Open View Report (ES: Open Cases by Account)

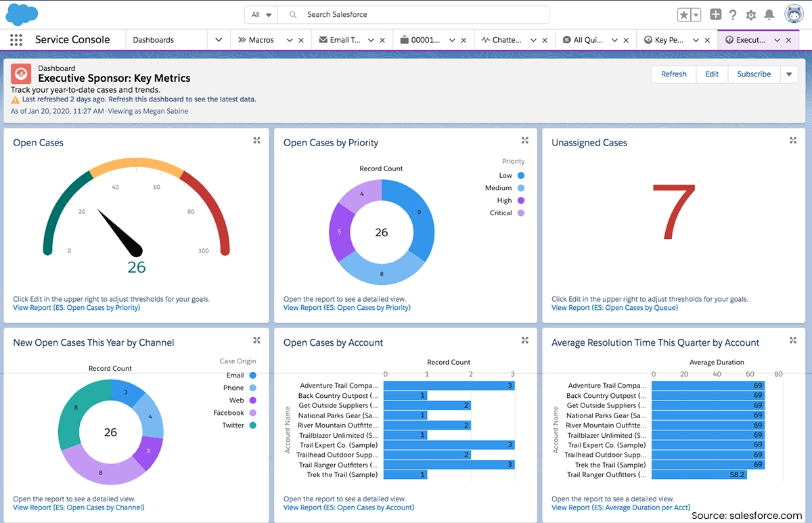click(x=349, y=507)
